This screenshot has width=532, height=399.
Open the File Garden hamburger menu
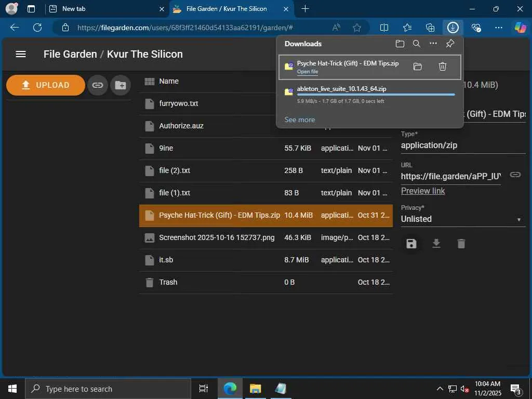pyautogui.click(x=21, y=54)
